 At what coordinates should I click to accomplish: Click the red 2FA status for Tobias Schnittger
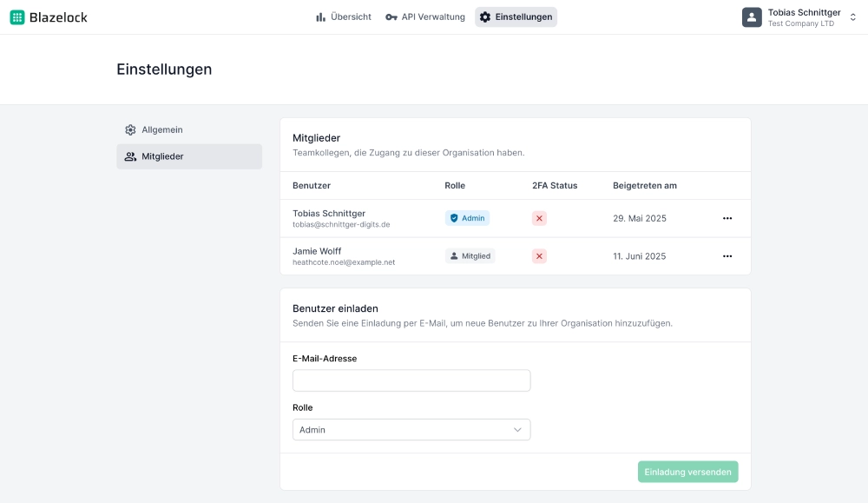pyautogui.click(x=539, y=218)
